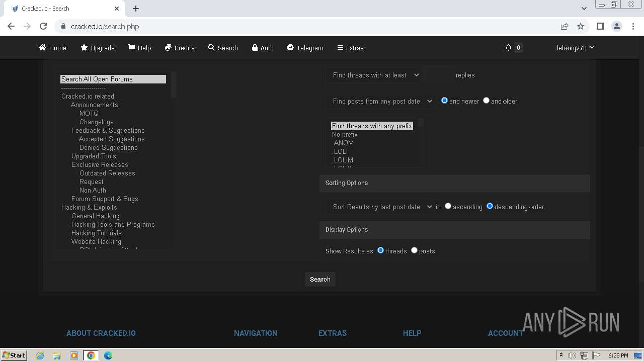The image size is (644, 362).
Task: Click the Auth padlock icon
Action: coord(255,48)
